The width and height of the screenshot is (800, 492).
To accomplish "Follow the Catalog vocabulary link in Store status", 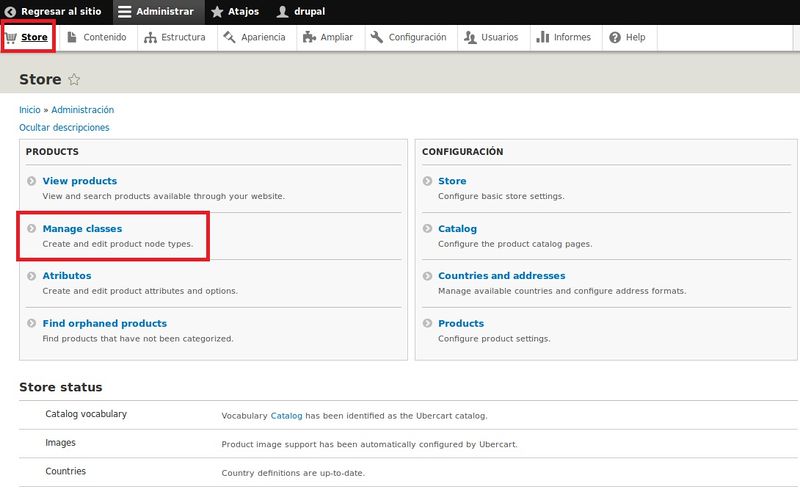I will click(286, 416).
